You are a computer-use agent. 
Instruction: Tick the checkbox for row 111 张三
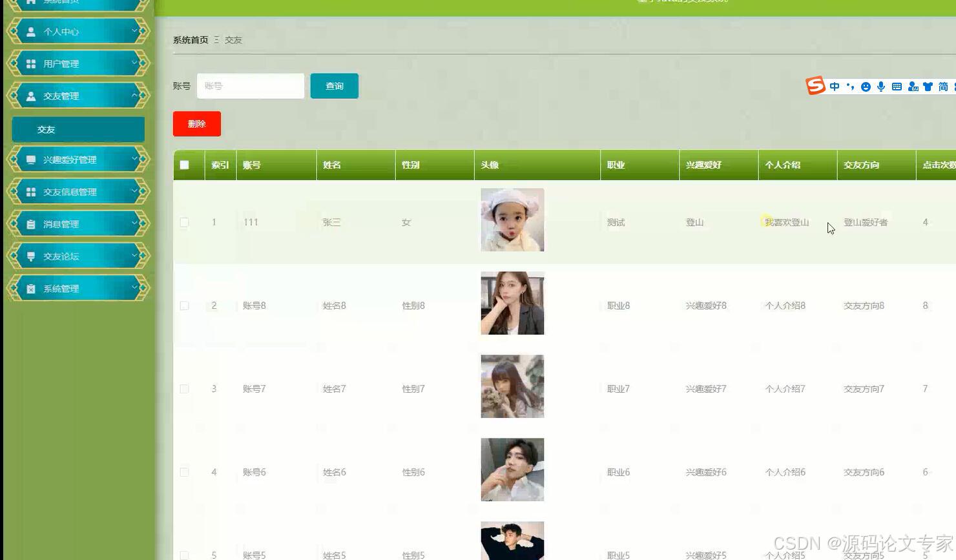point(184,222)
